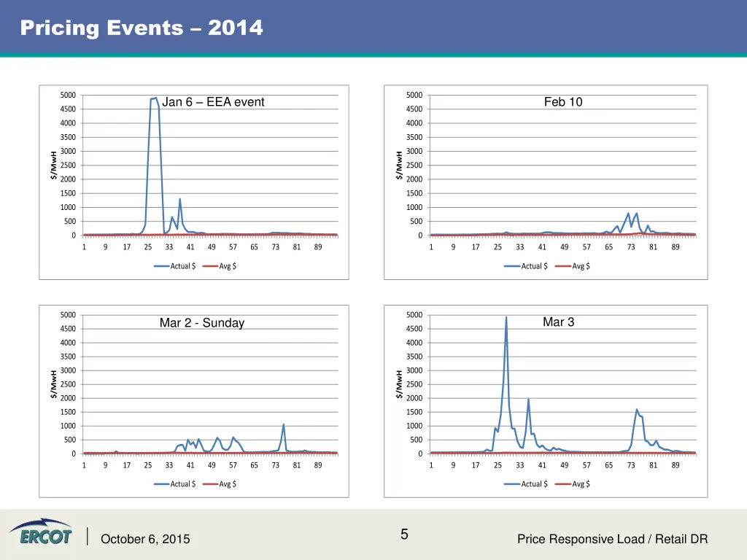Click the "October 6, 2015" date text
The height and width of the screenshot is (560, 747).
(145, 540)
